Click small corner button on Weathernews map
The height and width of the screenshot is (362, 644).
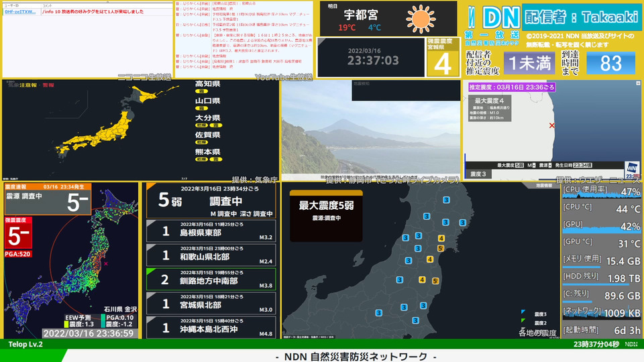tap(638, 83)
